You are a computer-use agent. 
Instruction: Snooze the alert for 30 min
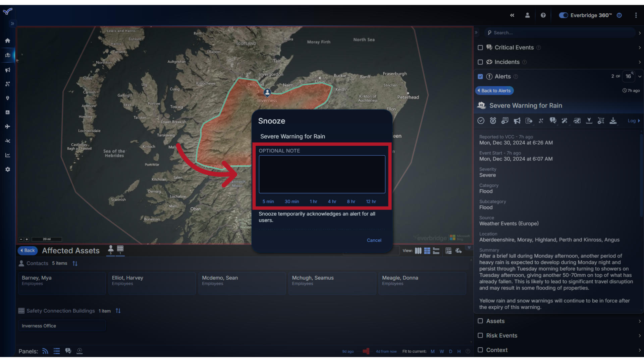coord(292,201)
